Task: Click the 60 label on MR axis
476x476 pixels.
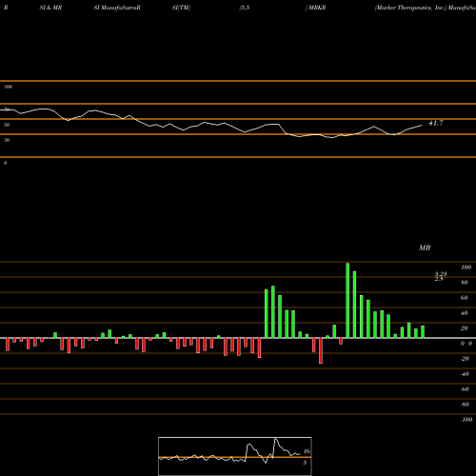Action: pos(465,298)
